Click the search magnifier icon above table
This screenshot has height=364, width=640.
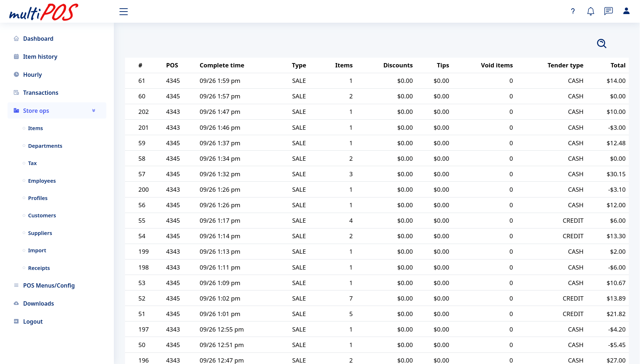pyautogui.click(x=601, y=44)
